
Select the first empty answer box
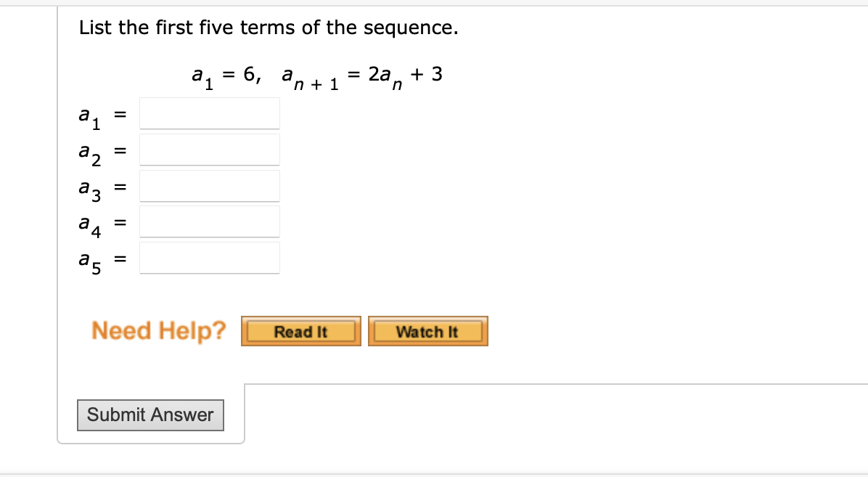pyautogui.click(x=209, y=113)
